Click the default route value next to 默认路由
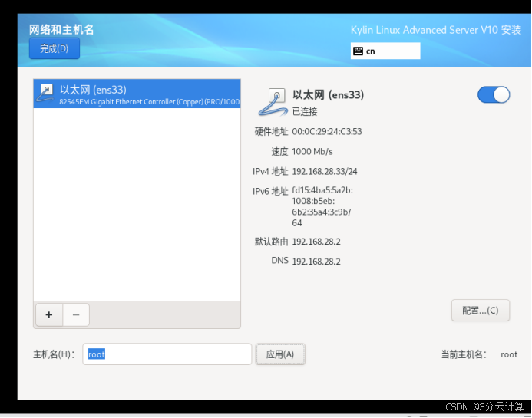The image size is (532, 418). (316, 242)
